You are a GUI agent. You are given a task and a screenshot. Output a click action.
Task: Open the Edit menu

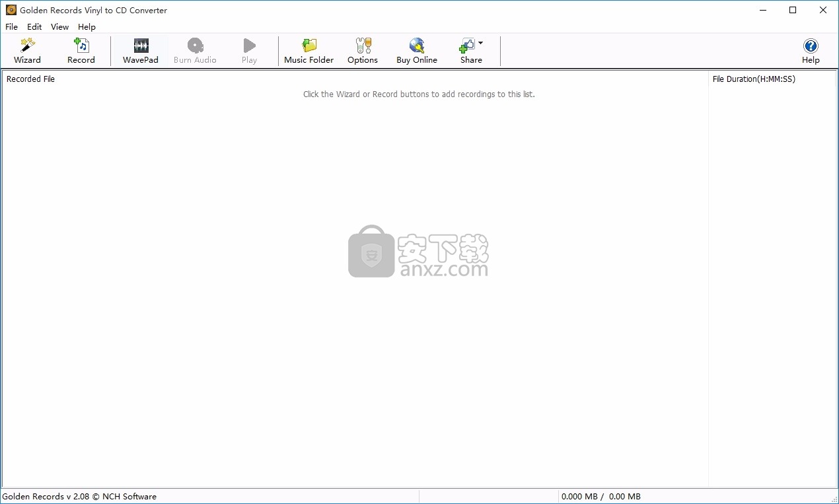point(34,27)
